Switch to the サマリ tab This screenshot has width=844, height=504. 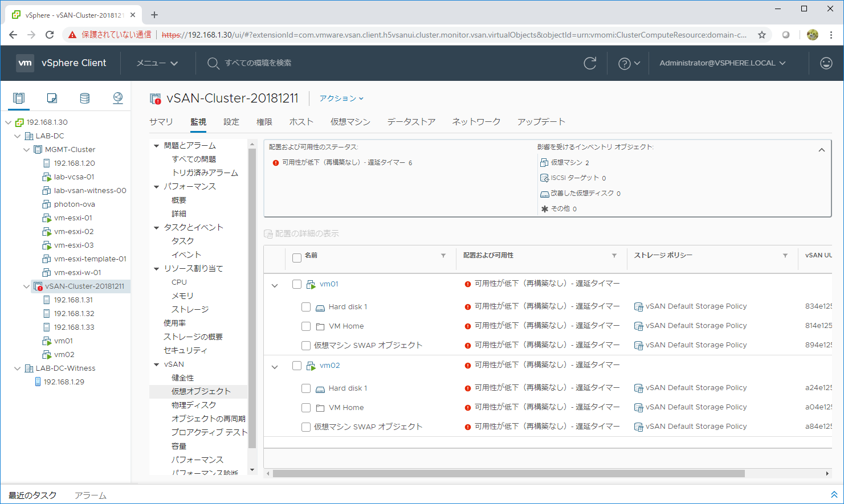[161, 122]
